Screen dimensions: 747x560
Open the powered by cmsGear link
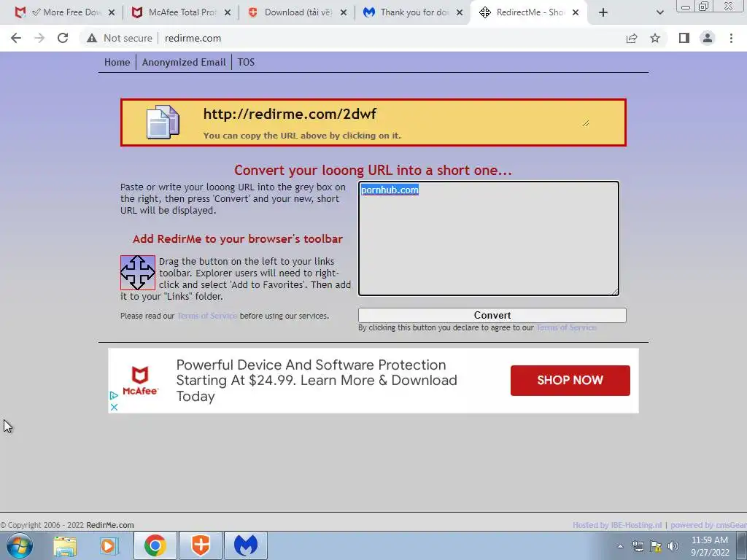tap(708, 525)
